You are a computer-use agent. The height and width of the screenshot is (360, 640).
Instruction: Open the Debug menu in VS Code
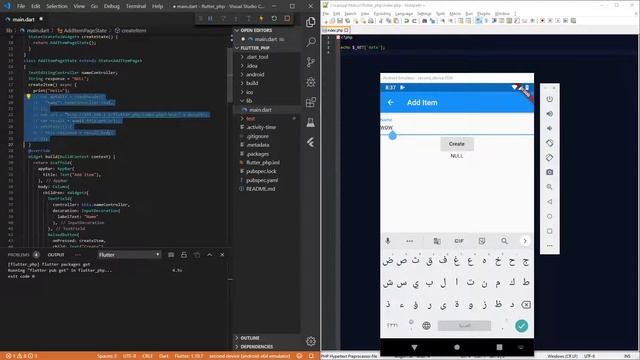[x=111, y=6]
